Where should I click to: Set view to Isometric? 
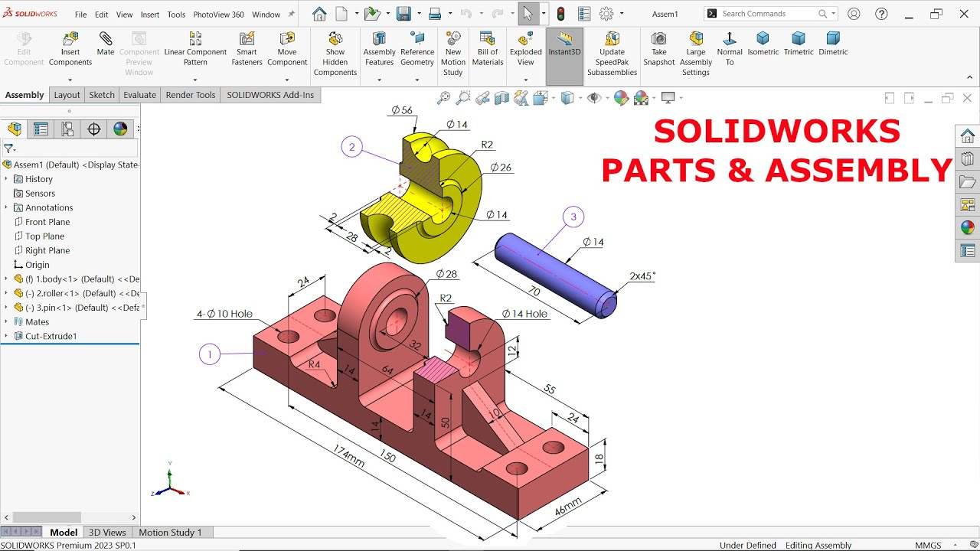[763, 44]
